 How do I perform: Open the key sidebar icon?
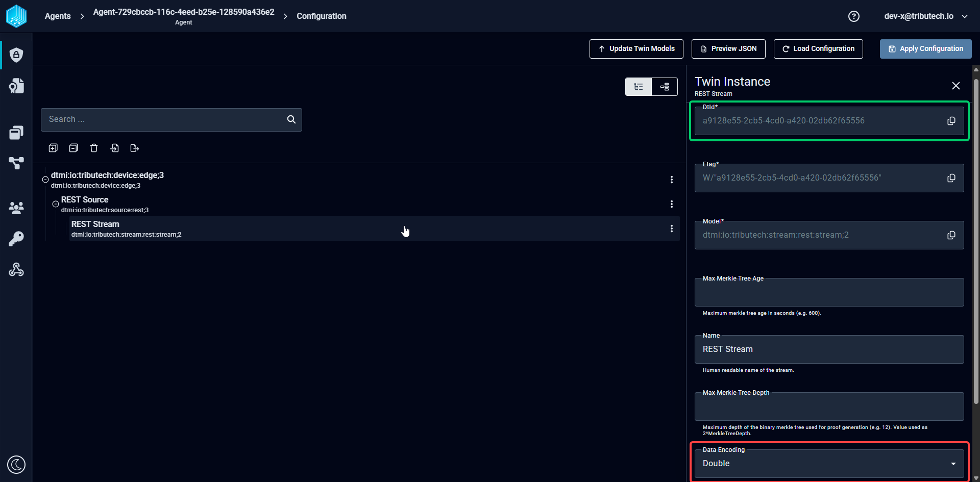coord(16,239)
